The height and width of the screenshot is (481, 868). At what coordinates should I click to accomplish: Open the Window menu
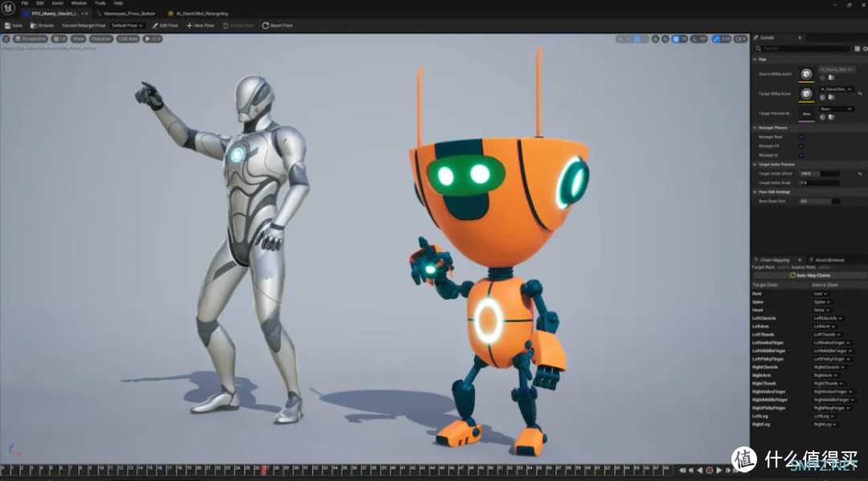79,3
